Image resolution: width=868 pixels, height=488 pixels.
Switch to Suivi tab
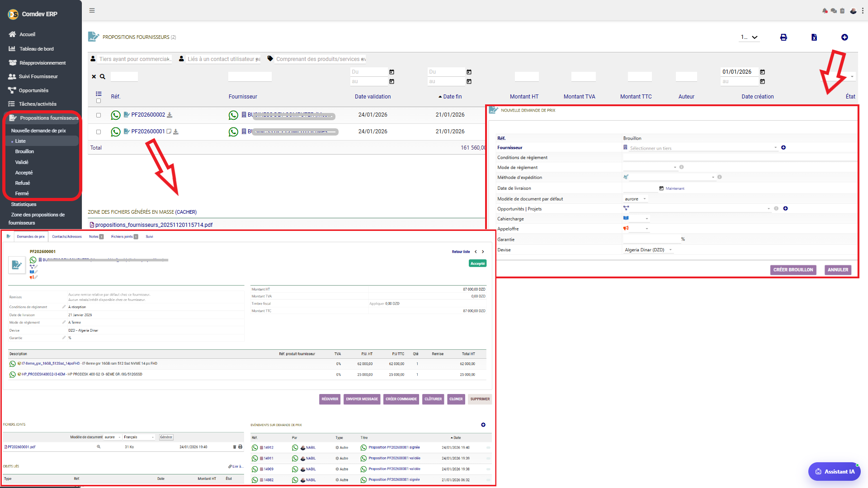[x=149, y=237]
